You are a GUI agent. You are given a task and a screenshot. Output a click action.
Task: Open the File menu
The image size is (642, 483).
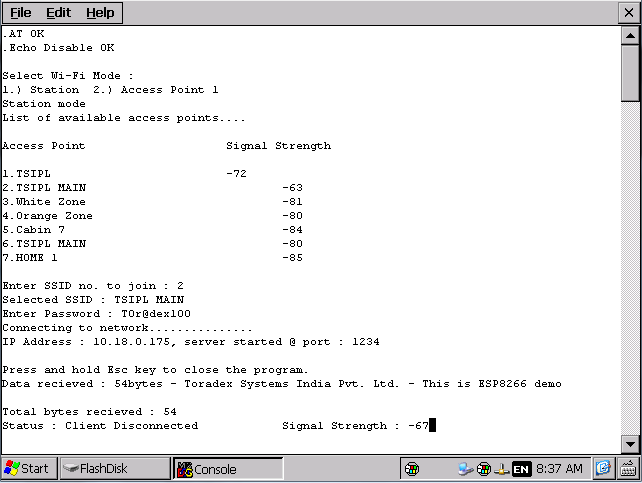20,13
